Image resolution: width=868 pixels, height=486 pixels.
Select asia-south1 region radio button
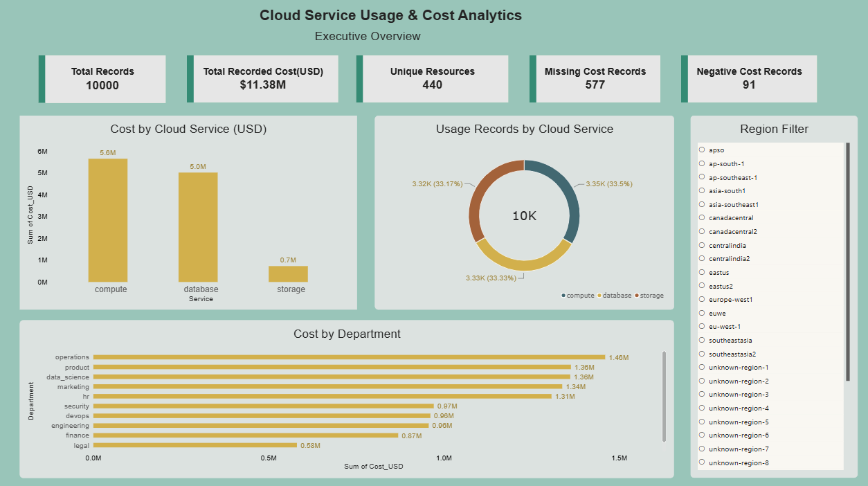[x=702, y=190]
